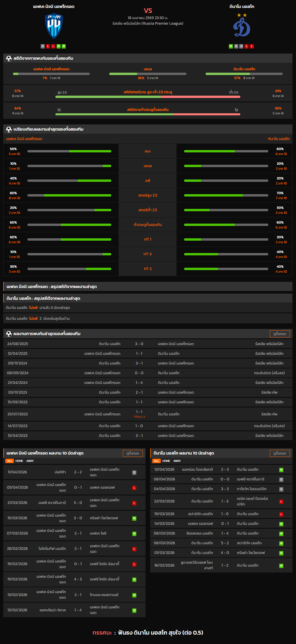Click the red L badge for 05/04/2026 match
The height and width of the screenshot is (644, 296).
(134, 488)
